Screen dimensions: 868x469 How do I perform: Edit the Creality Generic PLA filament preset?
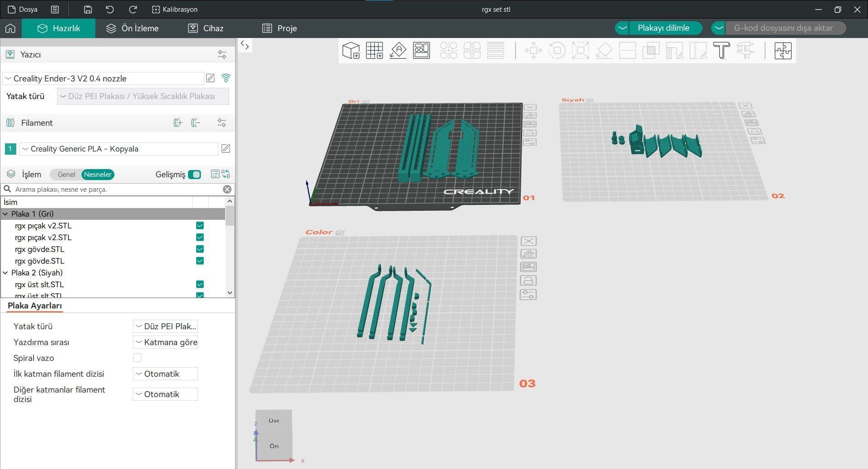[x=226, y=149]
